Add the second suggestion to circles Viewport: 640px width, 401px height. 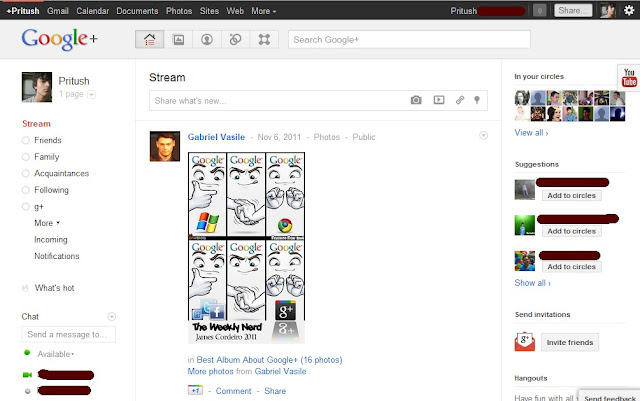click(x=571, y=231)
